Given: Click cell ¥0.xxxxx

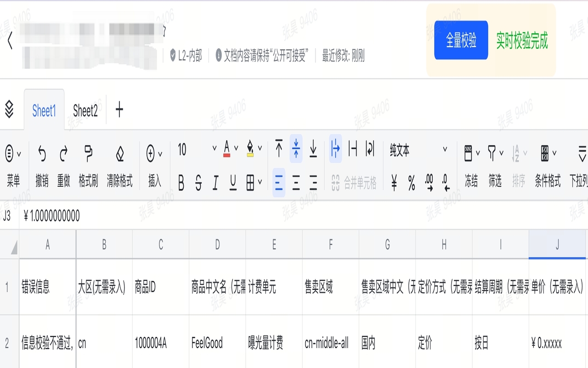Looking at the screenshot, I should [x=558, y=343].
